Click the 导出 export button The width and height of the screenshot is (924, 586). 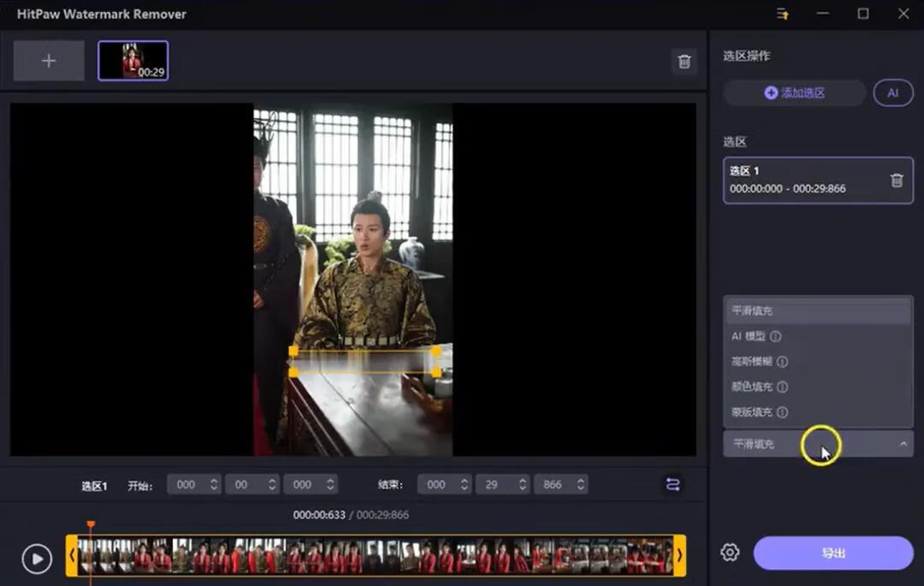pyautogui.click(x=832, y=553)
